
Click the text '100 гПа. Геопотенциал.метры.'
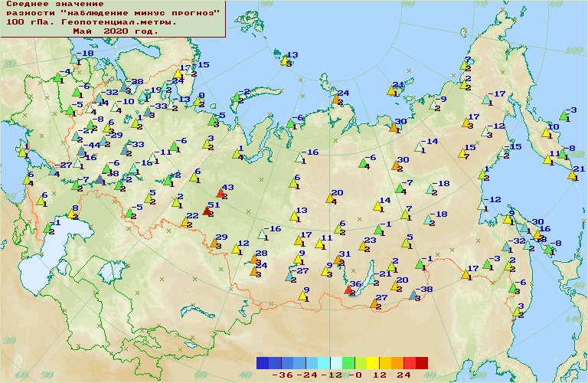coord(91,22)
